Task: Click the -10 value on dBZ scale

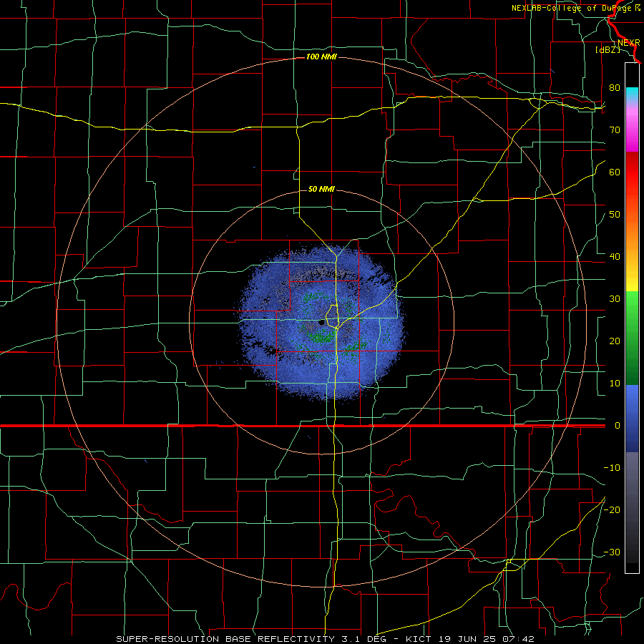Action: coord(612,468)
